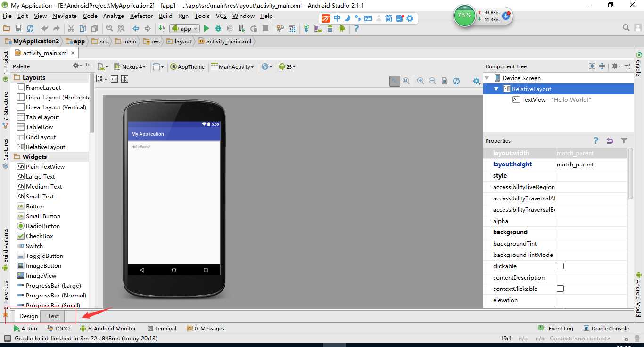Viewport: 644px width, 347px height.
Task: Stop the process with the gray square icon
Action: (265, 29)
